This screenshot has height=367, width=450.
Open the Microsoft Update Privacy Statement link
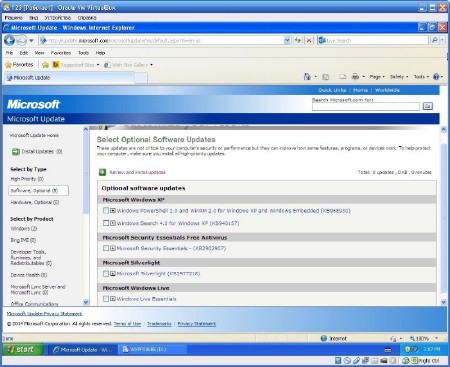(44, 314)
